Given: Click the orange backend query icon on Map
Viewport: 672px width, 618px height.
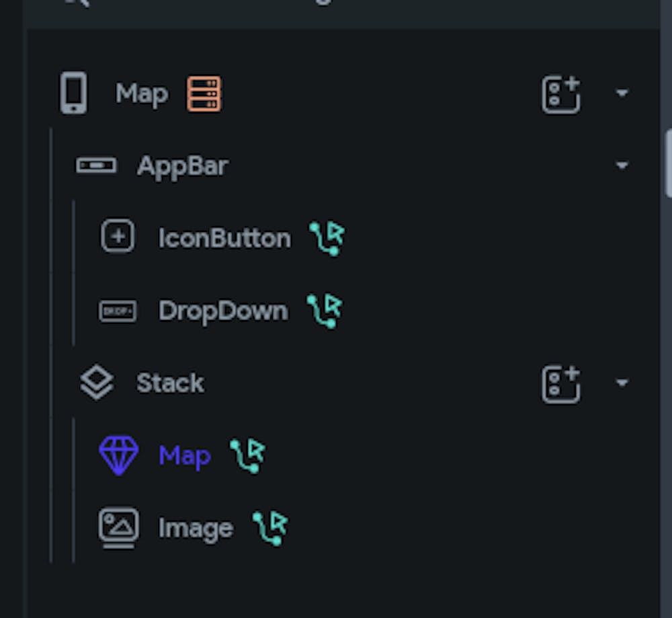Looking at the screenshot, I should click(x=204, y=93).
